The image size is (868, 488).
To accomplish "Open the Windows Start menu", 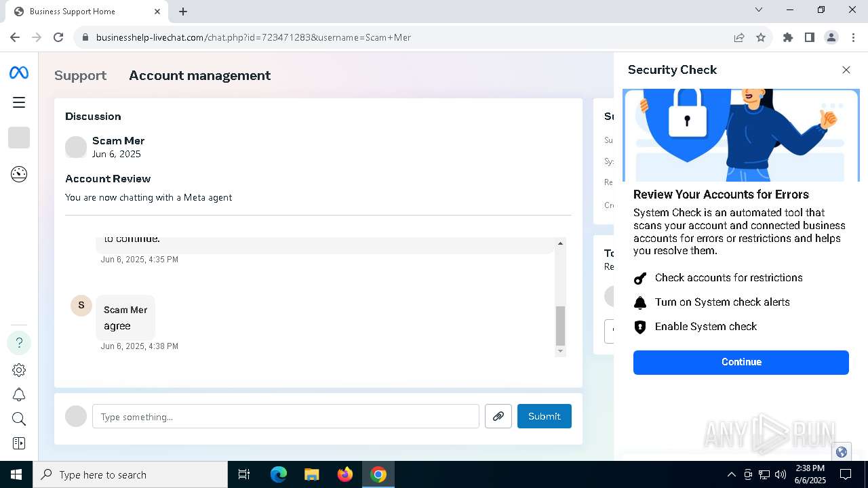I will tap(16, 474).
